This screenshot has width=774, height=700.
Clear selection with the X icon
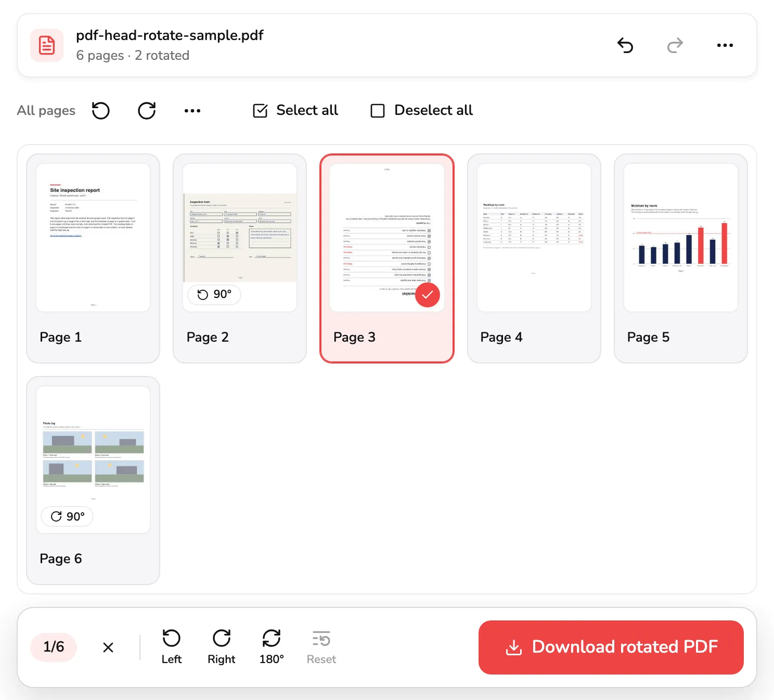tap(108, 647)
